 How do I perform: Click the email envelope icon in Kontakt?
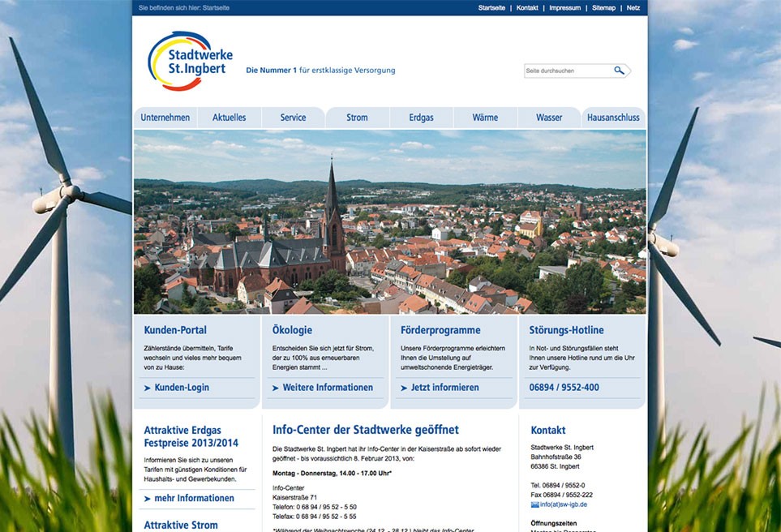pos(535,504)
